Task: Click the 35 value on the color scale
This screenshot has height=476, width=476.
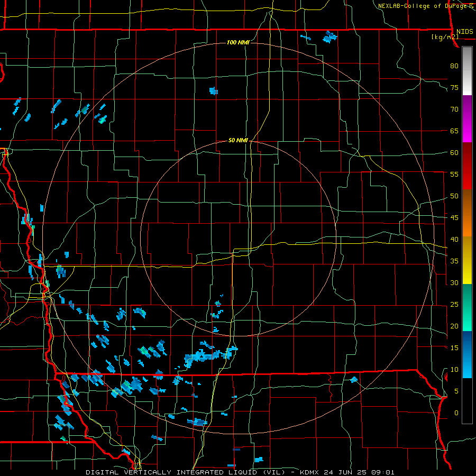Action: [x=454, y=261]
